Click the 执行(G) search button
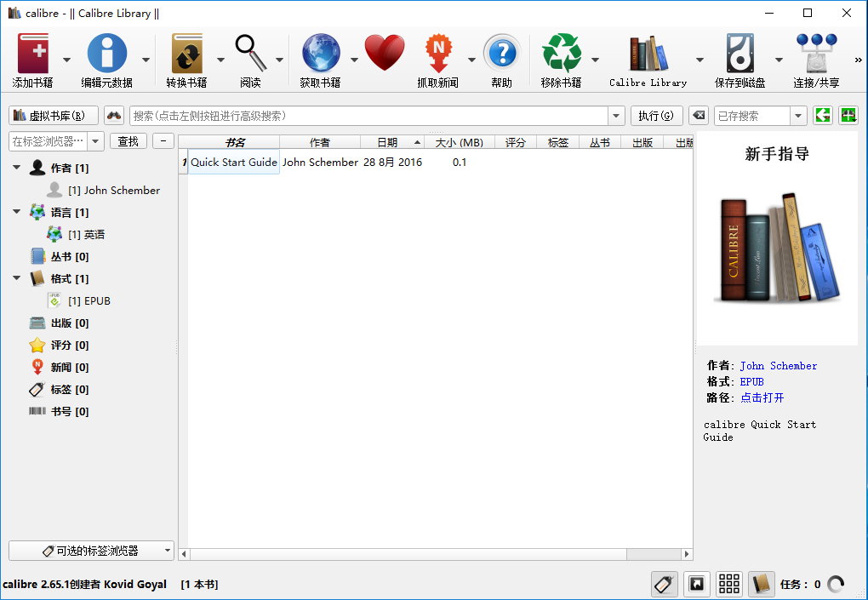Image resolution: width=868 pixels, height=600 pixels. click(x=657, y=116)
